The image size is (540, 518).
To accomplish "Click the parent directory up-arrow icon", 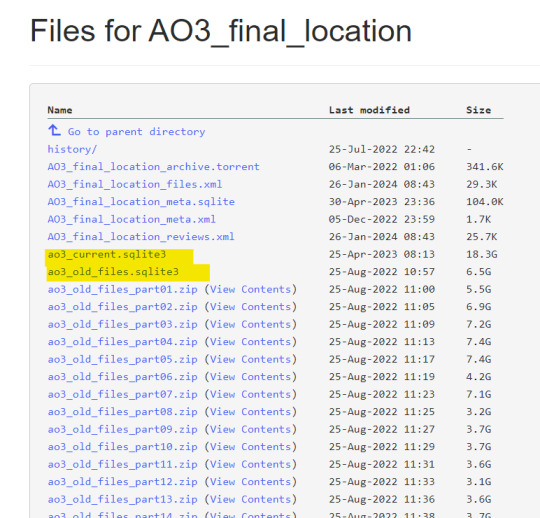I will point(54,131).
